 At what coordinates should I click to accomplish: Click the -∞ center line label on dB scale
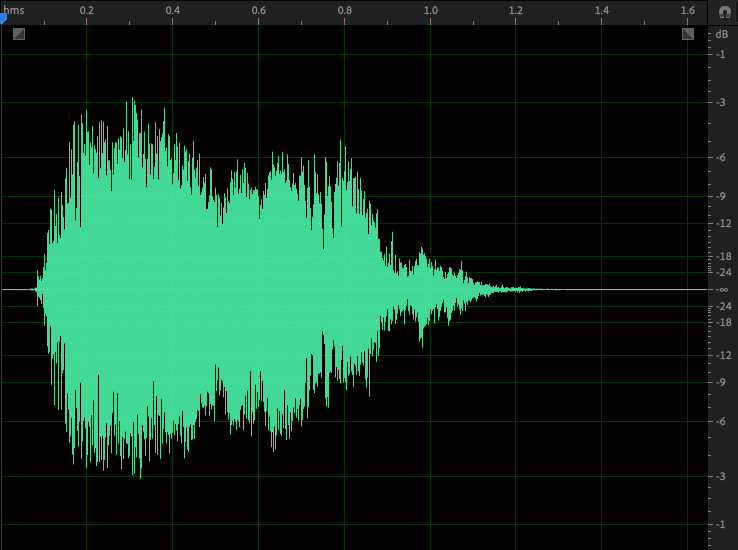[x=722, y=290]
